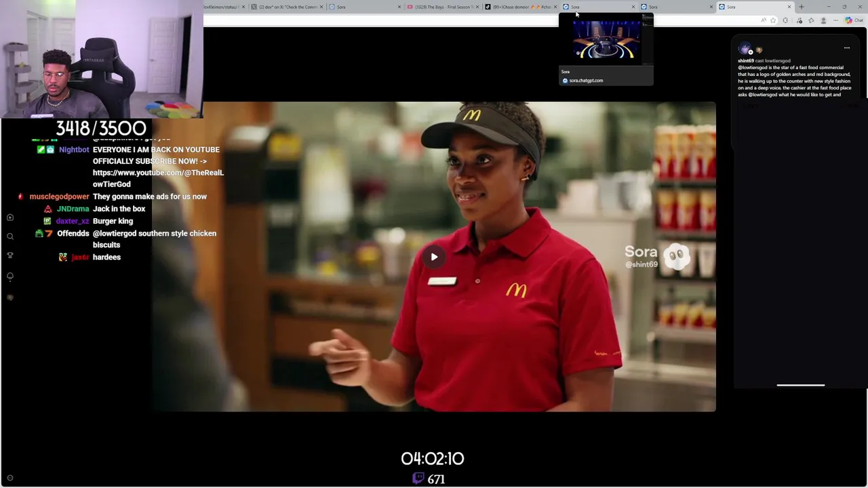Click the browser extensions icon
Screen dimensions: 868x488
(x=786, y=20)
